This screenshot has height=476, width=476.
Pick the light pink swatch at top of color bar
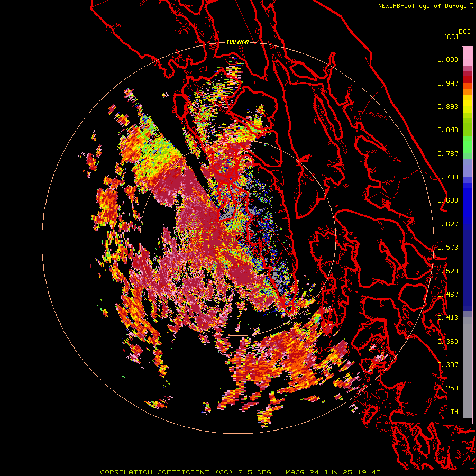[x=467, y=56]
